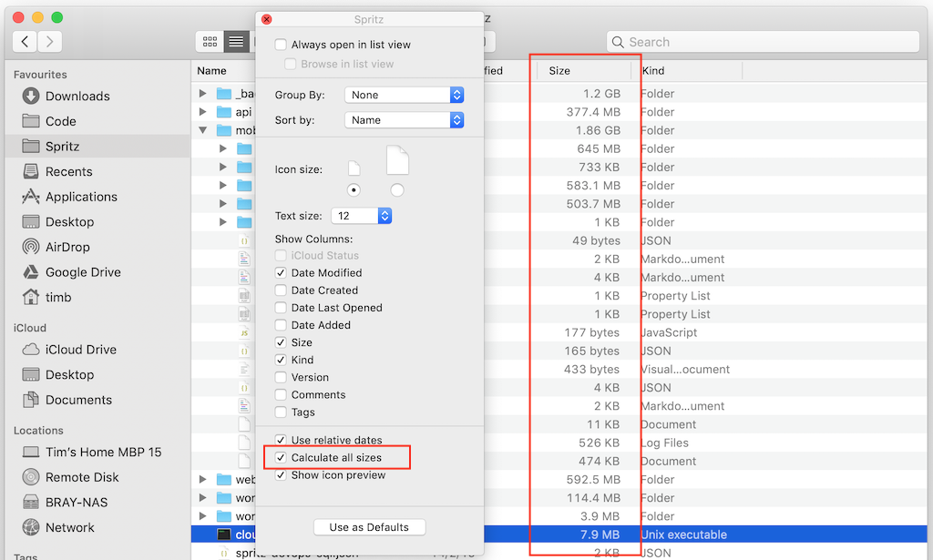Click Use as Defaults button
Screen dimensions: 933x560
click(x=370, y=527)
